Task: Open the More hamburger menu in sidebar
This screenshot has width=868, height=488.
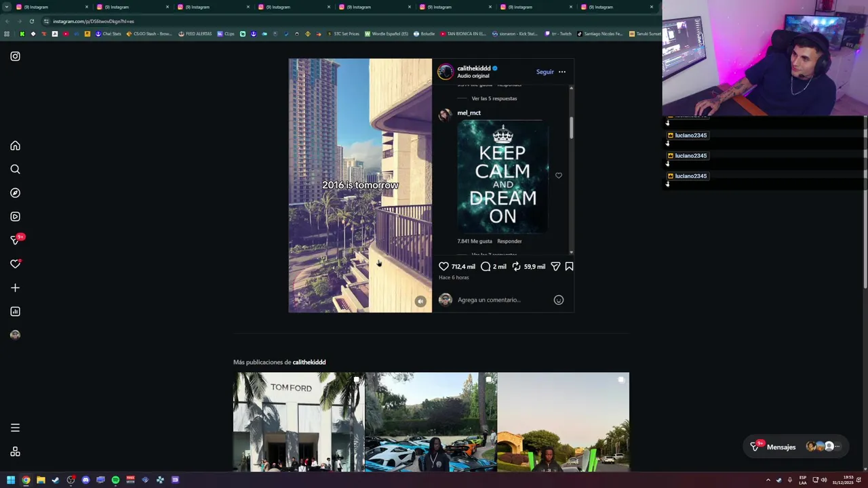Action: pos(15,428)
